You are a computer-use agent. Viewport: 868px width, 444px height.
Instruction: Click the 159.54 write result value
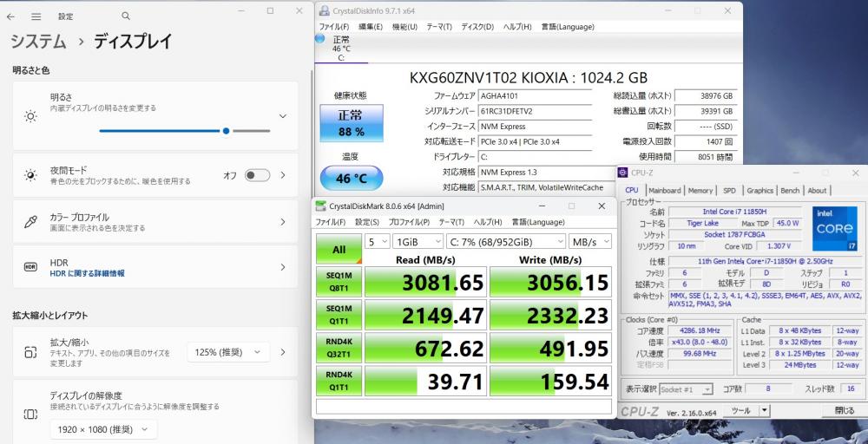tap(551, 381)
